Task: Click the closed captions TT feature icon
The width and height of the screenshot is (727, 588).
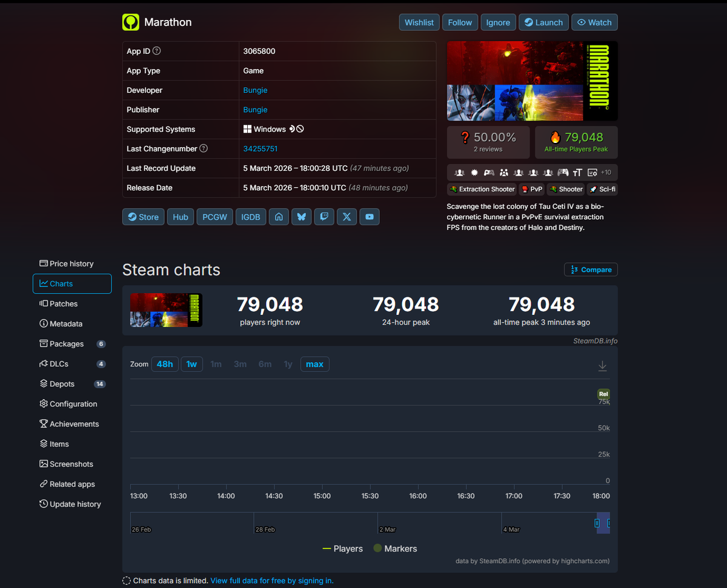Action: [x=577, y=173]
